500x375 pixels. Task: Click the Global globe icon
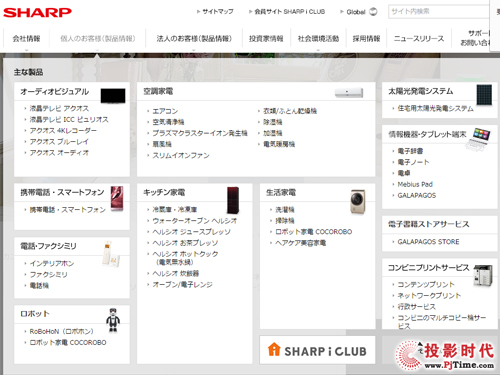click(373, 11)
